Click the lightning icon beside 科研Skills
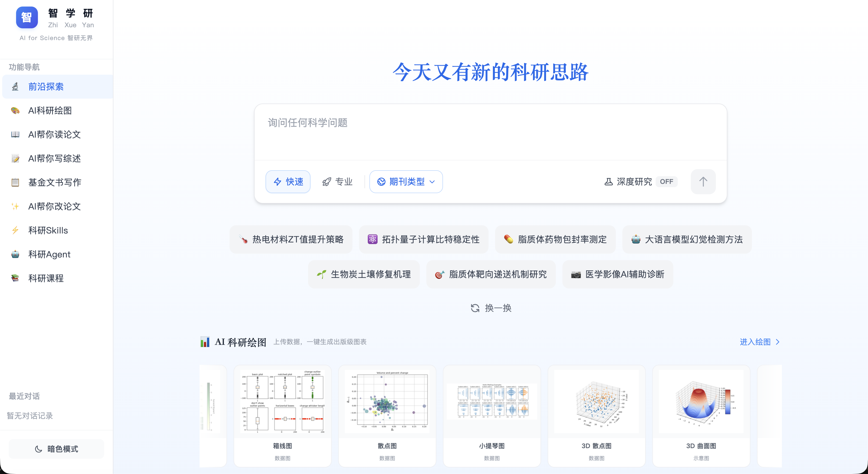The width and height of the screenshot is (868, 474). [x=15, y=230]
